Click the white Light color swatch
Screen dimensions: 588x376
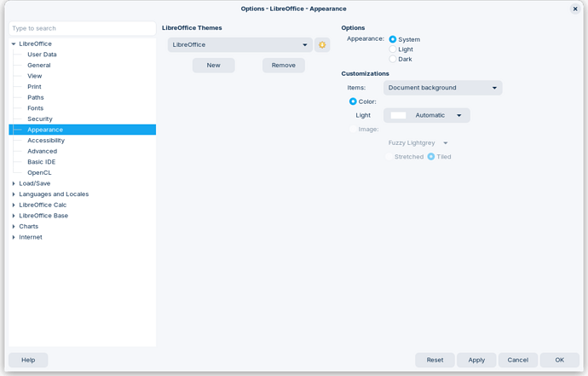click(x=398, y=115)
